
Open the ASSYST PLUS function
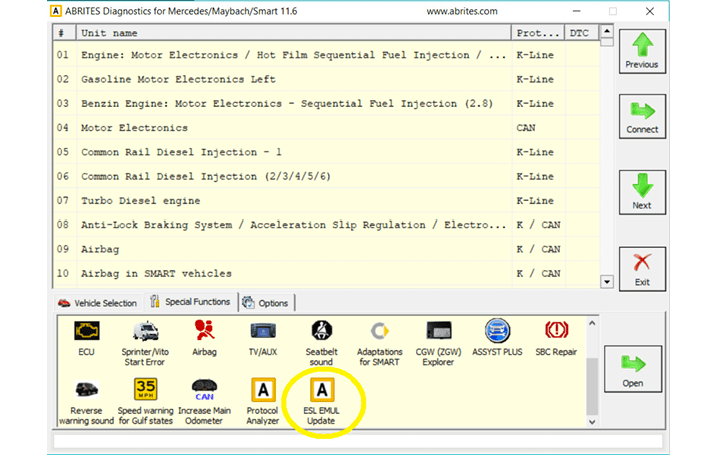click(x=498, y=332)
